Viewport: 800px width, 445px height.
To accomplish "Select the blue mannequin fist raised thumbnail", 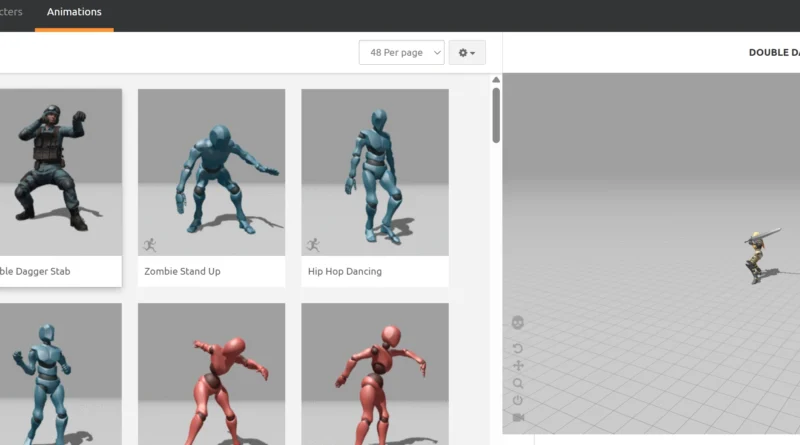I will [61, 374].
